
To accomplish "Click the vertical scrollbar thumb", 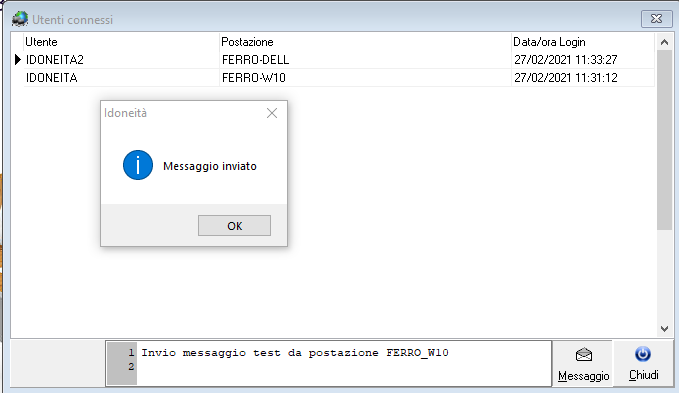I will 664,140.
